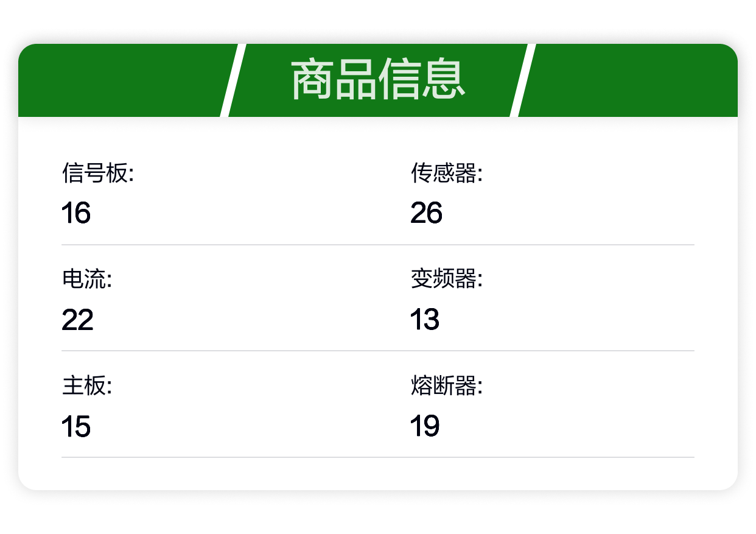Select the 传感器 label

click(x=446, y=173)
